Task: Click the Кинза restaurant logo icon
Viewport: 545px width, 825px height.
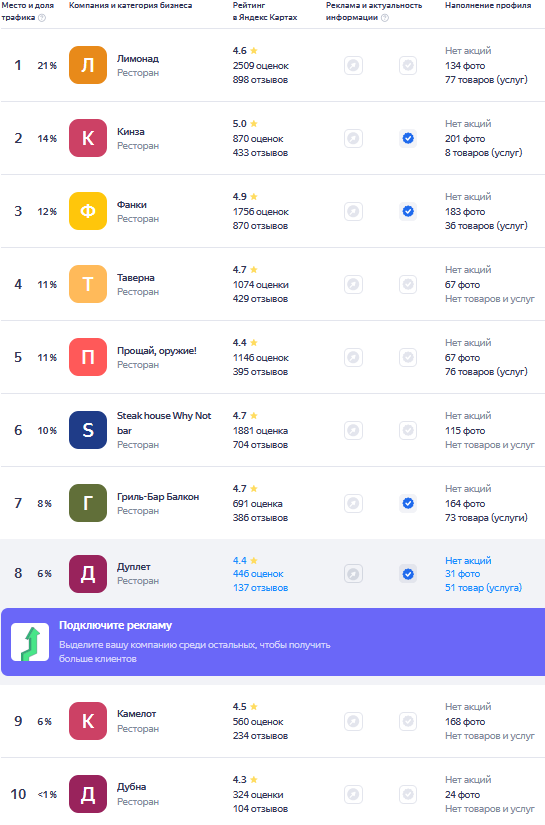Action: [88, 138]
